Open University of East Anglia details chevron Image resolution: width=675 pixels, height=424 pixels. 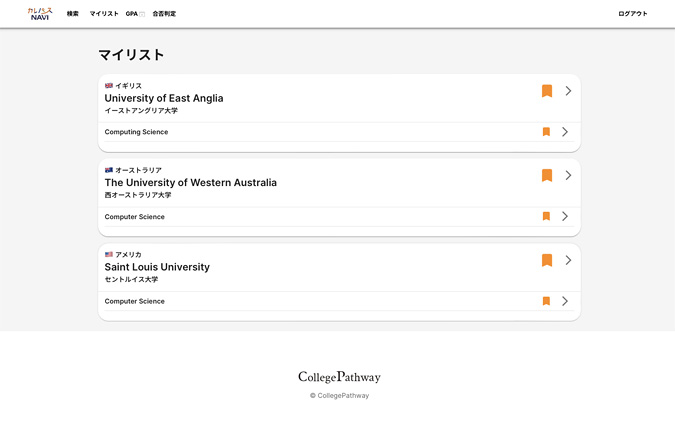point(568,91)
